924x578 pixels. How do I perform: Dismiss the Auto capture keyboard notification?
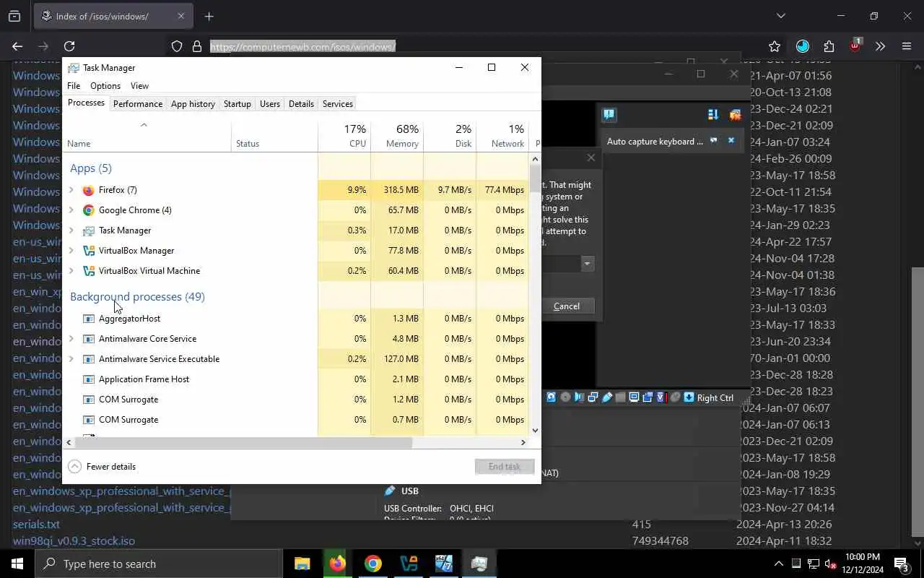731,141
